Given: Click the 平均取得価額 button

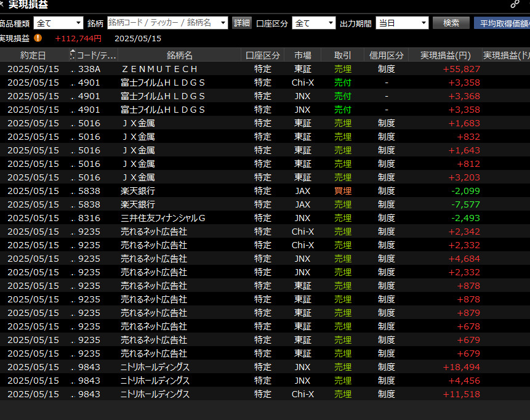Looking at the screenshot, I should [502, 23].
